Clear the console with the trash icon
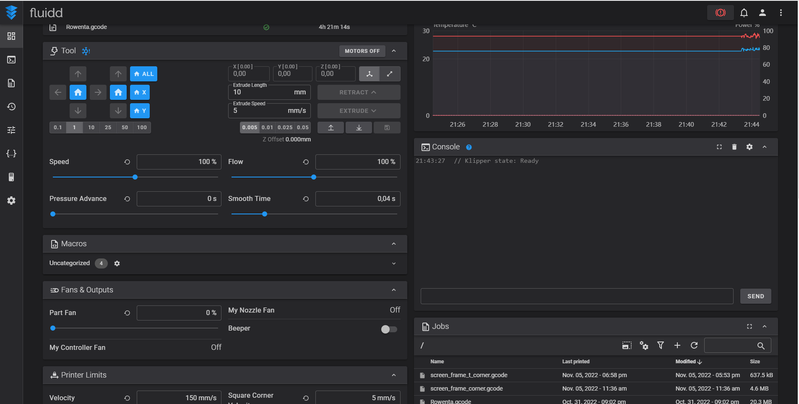The height and width of the screenshot is (404, 799). 734,147
